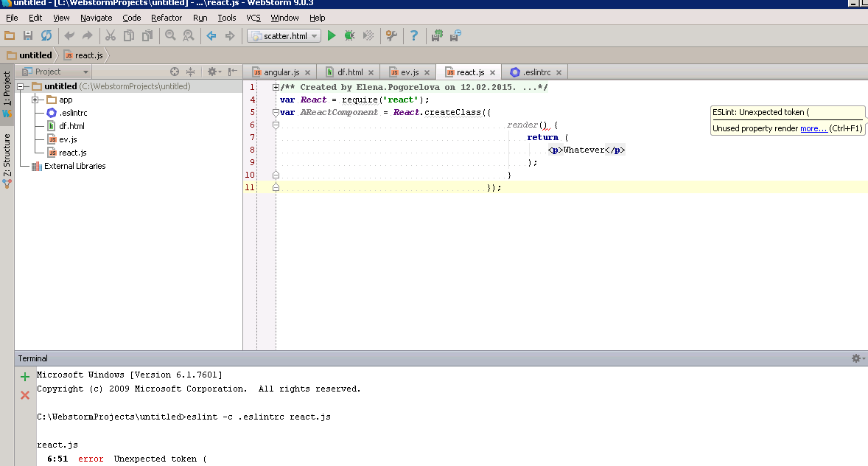Click the Help question mark icon
Screen dimensions: 868x466
coord(413,36)
